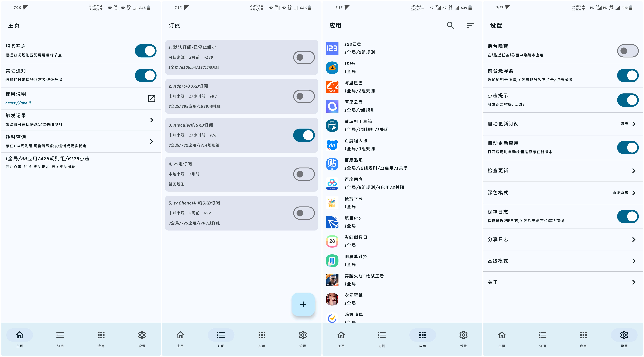This screenshot has width=644, height=357.
Task: Select the 阿里云盘 app icon
Action: pyautogui.click(x=332, y=106)
